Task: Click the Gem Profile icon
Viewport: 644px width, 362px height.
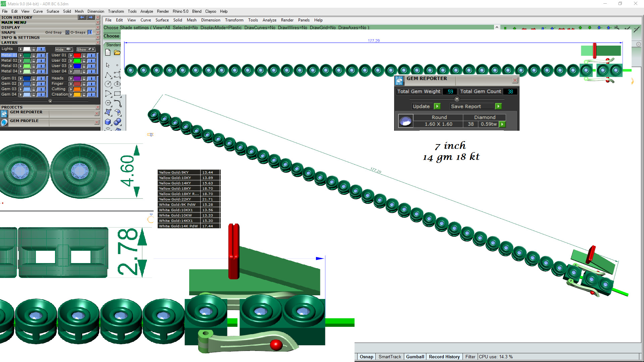Action: coord(4,123)
